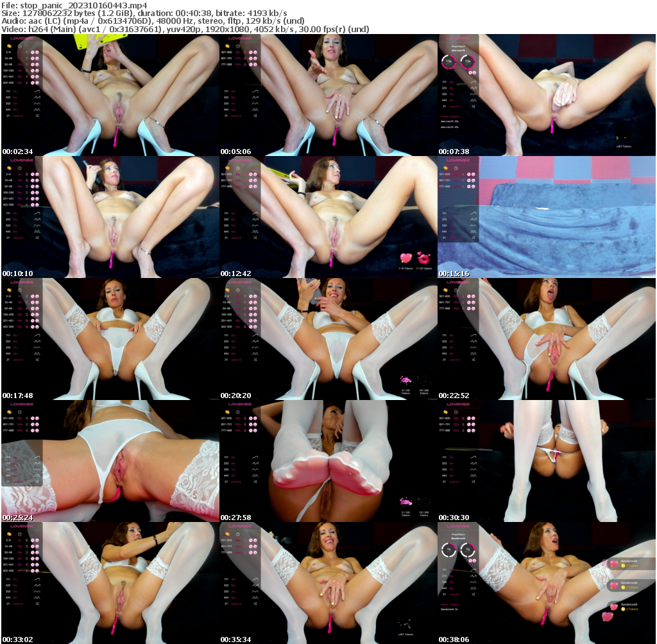Image resolution: width=657 pixels, height=644 pixels.
Task: Select the shuffle icon on the Level 1-5 row
Action: (x=37, y=116)
